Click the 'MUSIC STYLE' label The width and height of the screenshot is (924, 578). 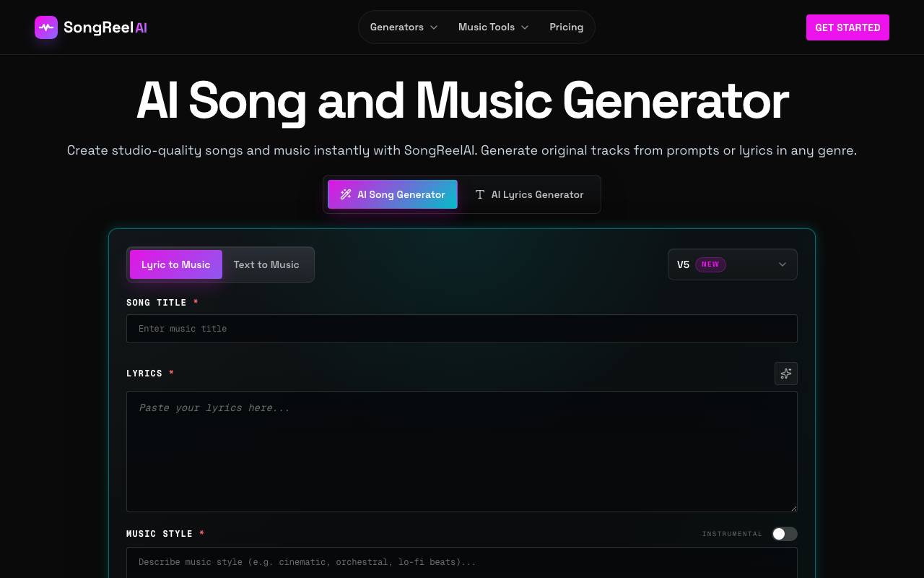click(x=160, y=534)
